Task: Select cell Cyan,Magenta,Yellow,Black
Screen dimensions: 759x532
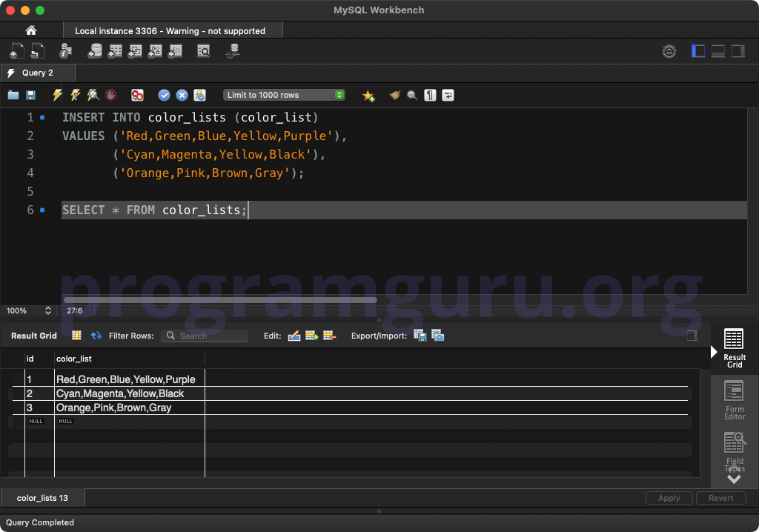Action: 130,393
